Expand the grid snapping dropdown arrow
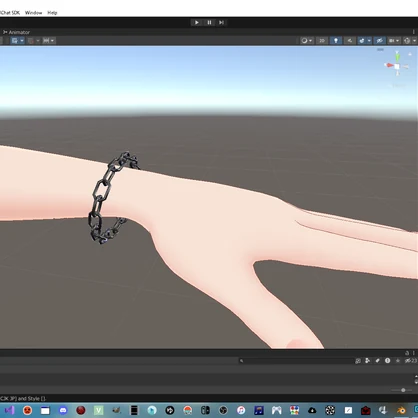418x418 pixels. pos(52,41)
